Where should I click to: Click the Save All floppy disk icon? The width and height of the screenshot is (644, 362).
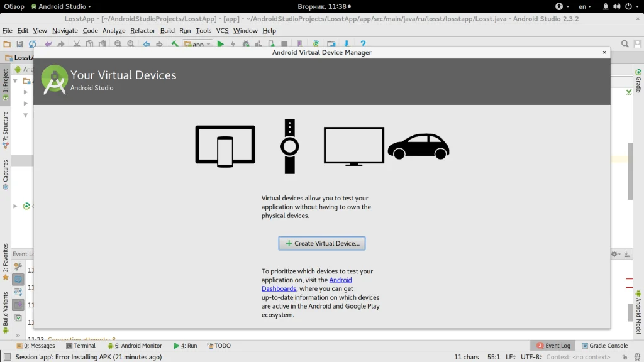(19, 44)
